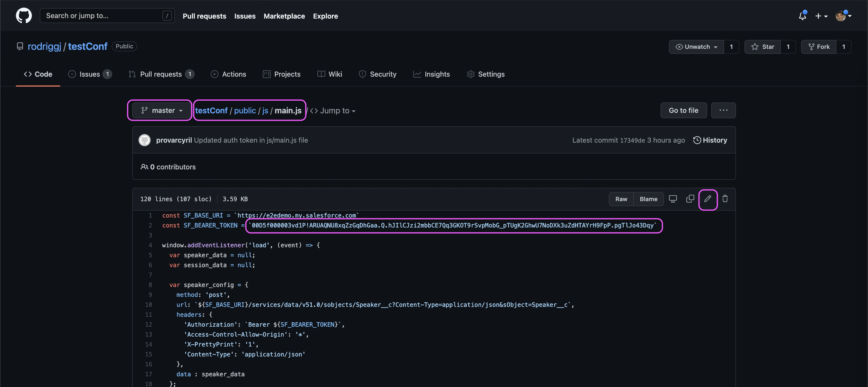Click the Fork button

click(819, 47)
